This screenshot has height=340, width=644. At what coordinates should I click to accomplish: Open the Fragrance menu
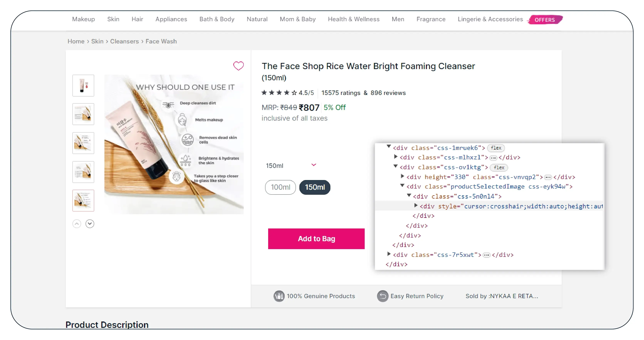(x=431, y=19)
